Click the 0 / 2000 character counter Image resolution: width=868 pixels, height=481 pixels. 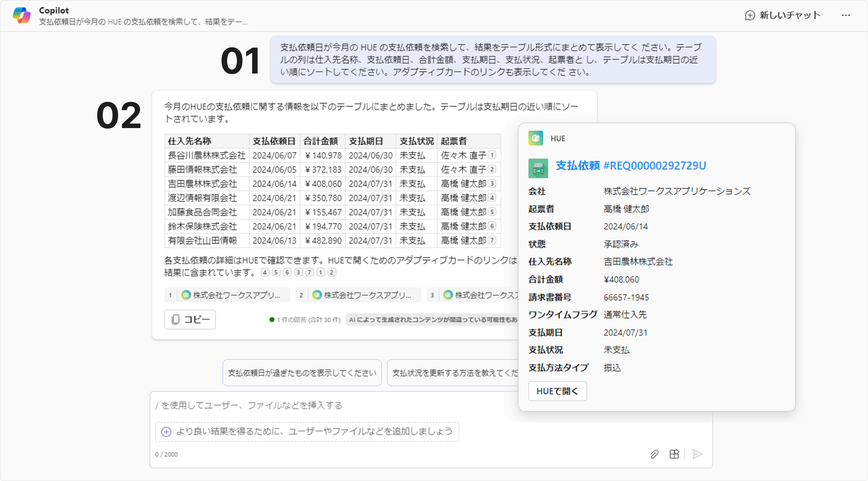click(x=166, y=455)
